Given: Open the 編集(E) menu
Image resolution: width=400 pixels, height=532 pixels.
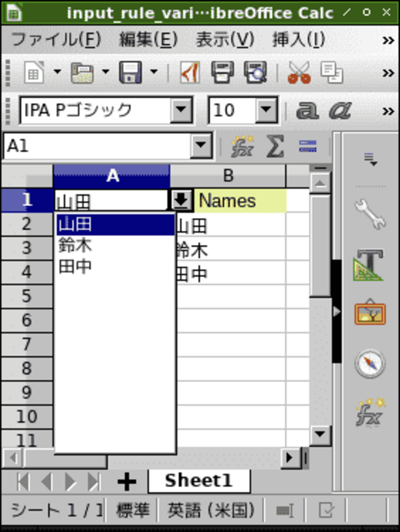Looking at the screenshot, I should (148, 40).
